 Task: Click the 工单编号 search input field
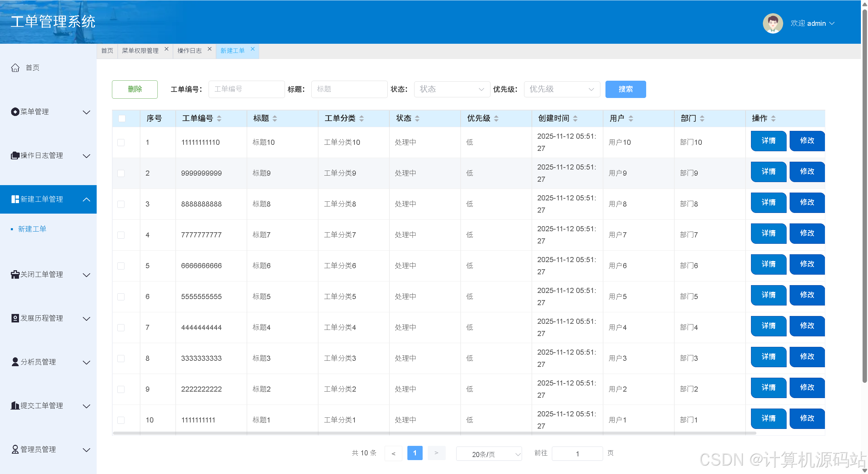click(246, 89)
